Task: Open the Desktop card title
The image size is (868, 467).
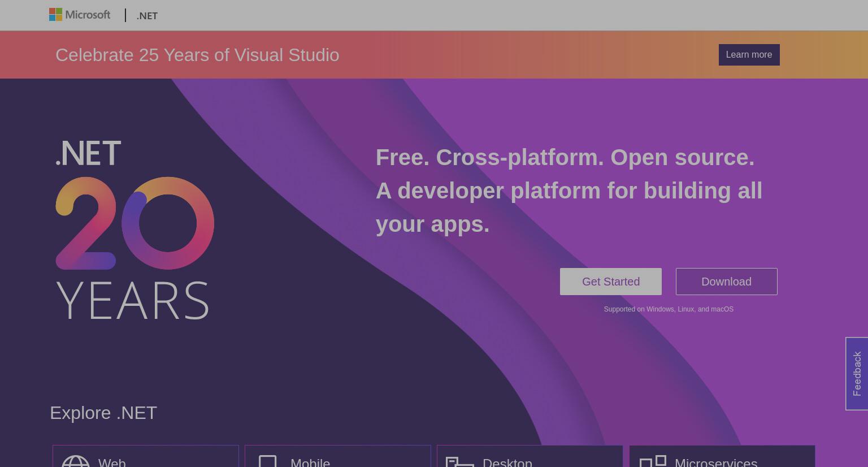Action: point(507,462)
